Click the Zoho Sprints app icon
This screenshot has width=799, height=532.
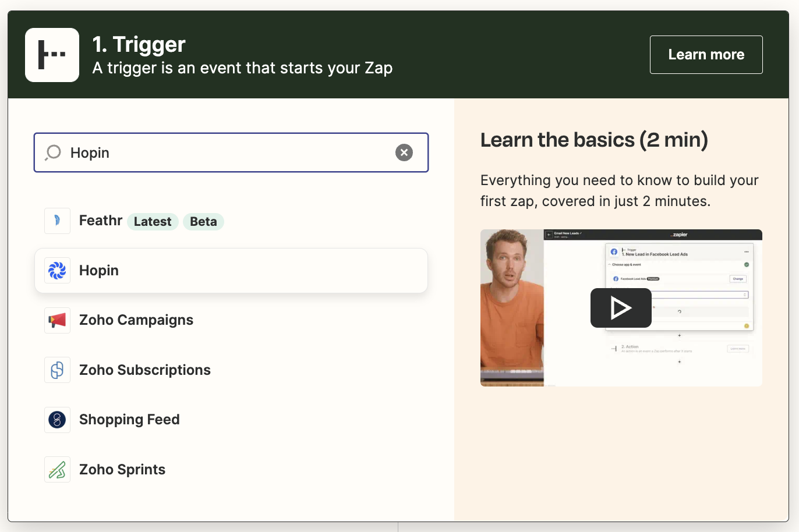tap(57, 470)
